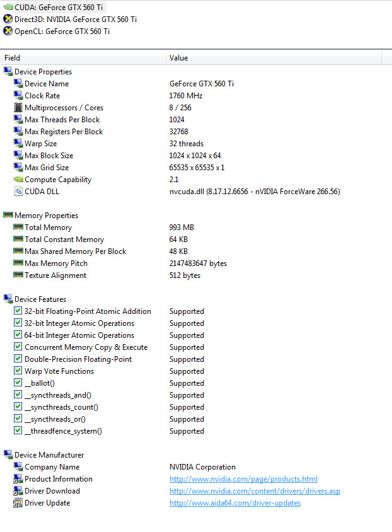Image resolution: width=392 pixels, height=532 pixels.
Task: Click the Max Shared Memory Per Block icon
Action: (18, 251)
